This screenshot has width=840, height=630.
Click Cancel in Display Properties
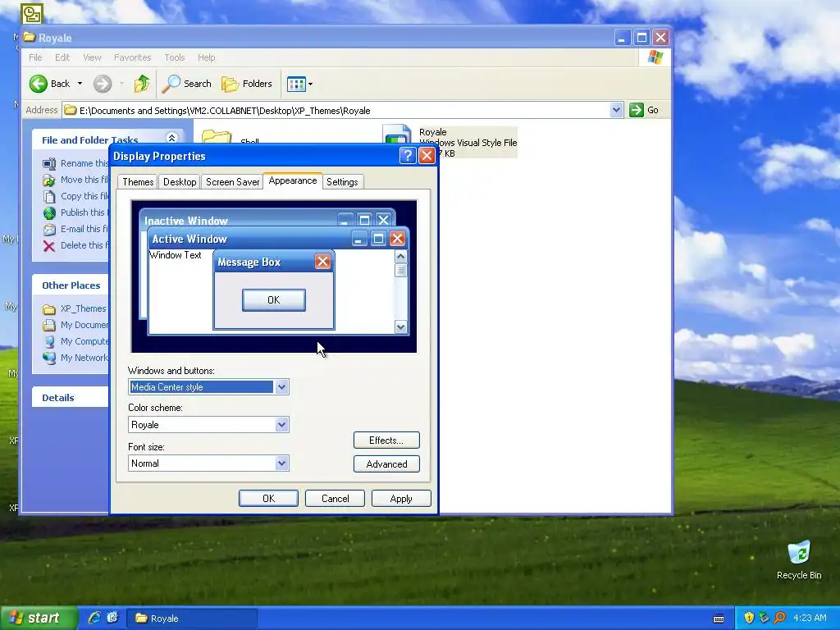point(335,498)
